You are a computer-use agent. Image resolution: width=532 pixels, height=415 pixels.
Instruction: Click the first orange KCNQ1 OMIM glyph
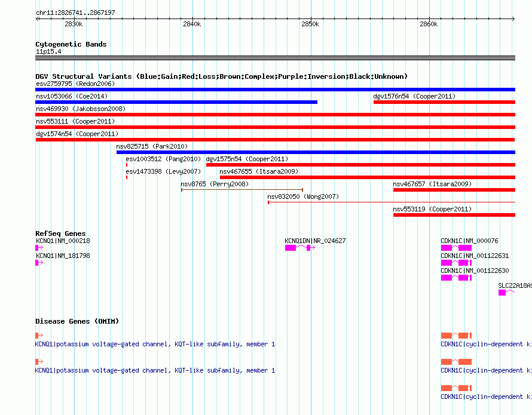tap(39, 336)
